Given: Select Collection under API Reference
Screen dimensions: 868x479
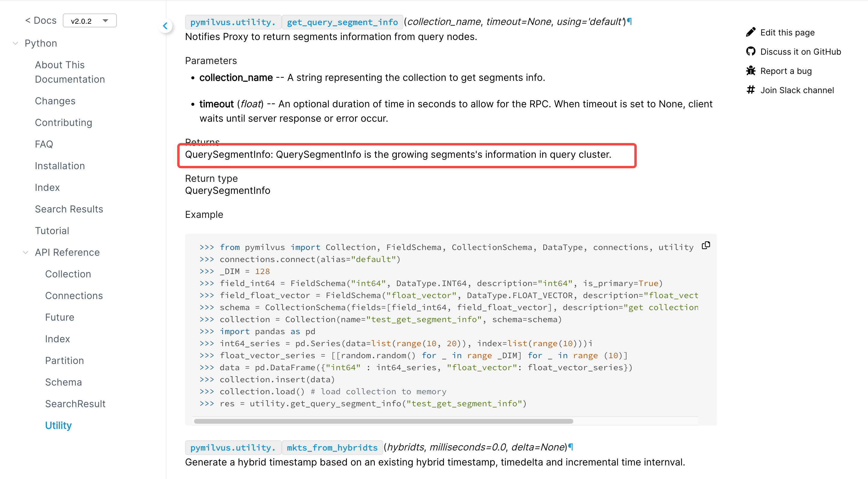Looking at the screenshot, I should 68,274.
